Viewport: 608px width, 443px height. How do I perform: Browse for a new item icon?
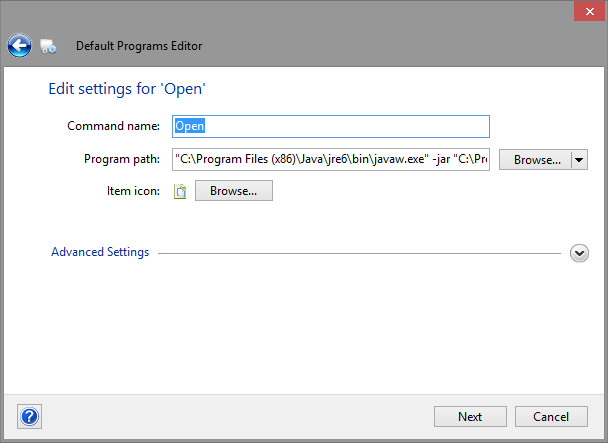pos(233,190)
